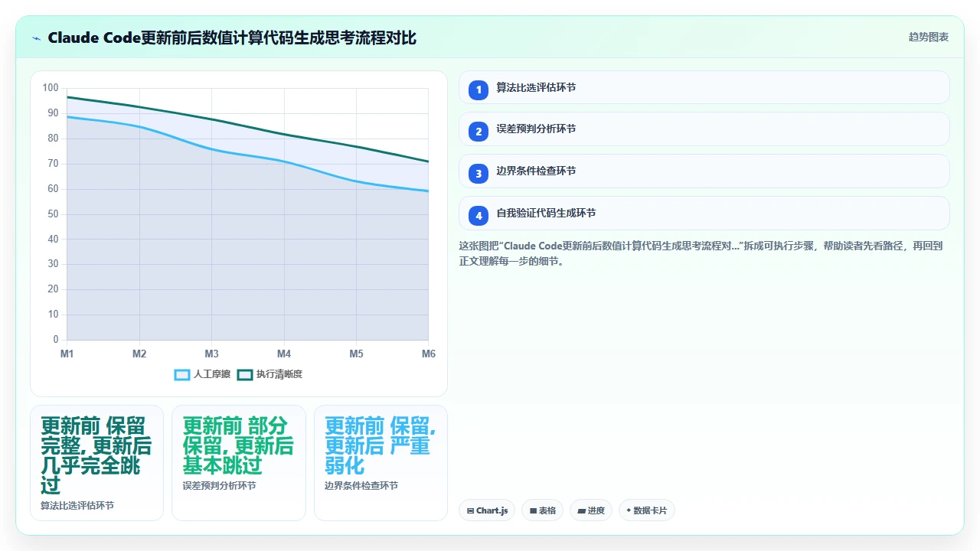Click the number 3 step badge
This screenshot has height=551, width=980.
[x=479, y=174]
